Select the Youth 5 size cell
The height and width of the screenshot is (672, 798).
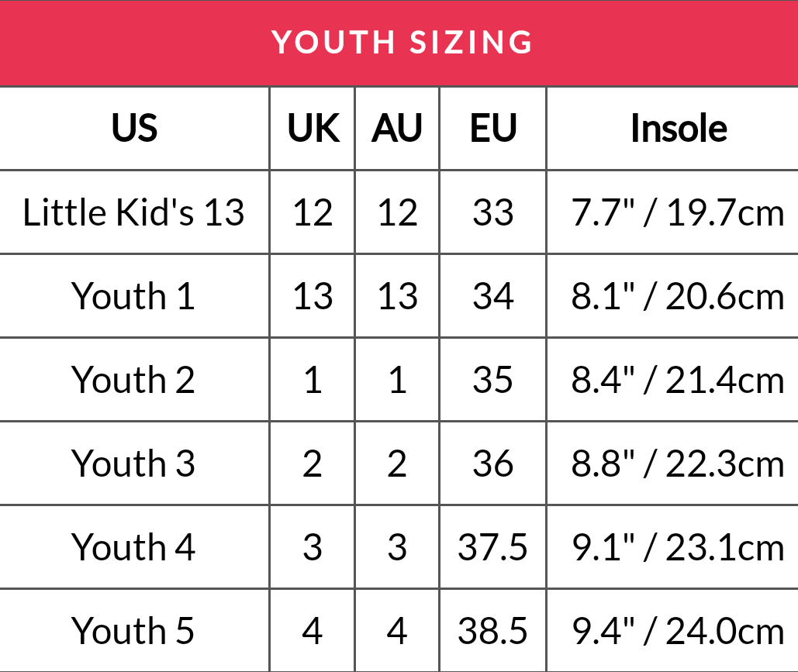point(134,631)
